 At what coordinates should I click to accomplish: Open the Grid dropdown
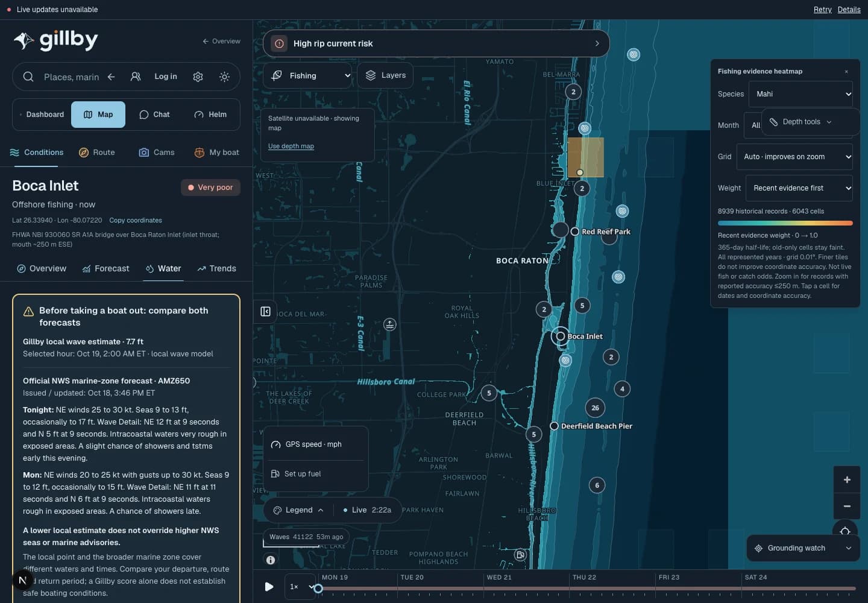(794, 157)
